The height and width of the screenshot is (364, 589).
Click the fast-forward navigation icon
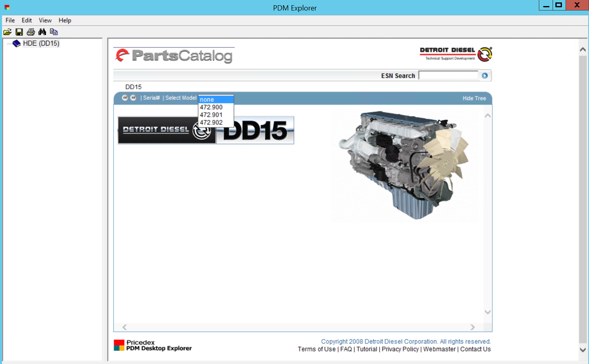(133, 98)
